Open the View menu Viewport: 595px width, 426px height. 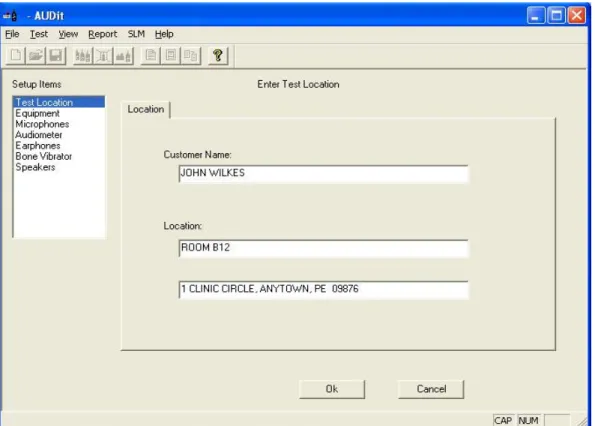(x=68, y=34)
